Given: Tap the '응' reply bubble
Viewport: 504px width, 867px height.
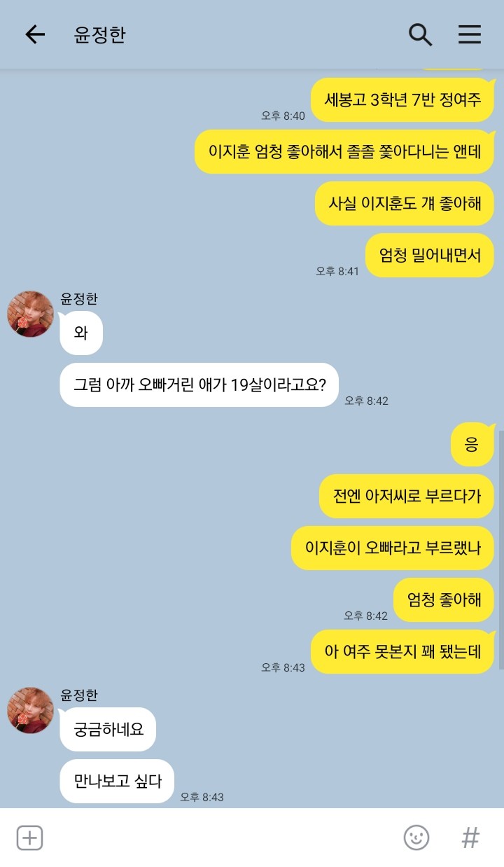Looking at the screenshot, I should [472, 445].
